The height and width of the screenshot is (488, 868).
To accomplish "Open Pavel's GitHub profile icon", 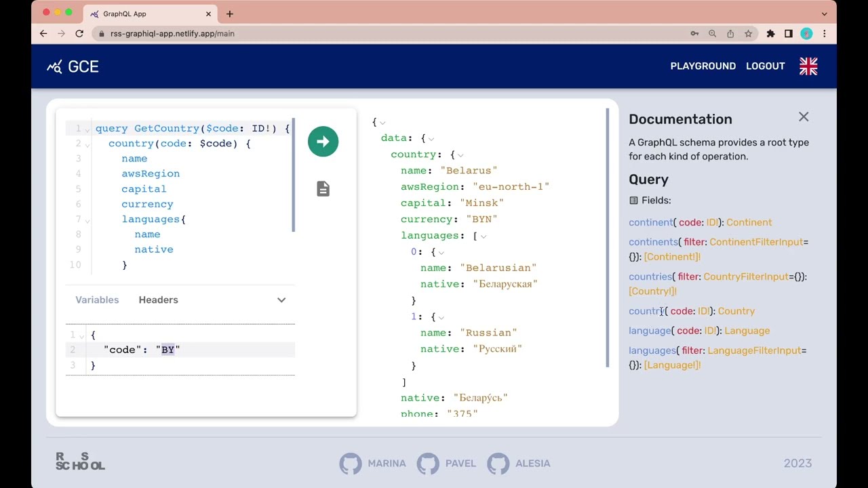I will (x=428, y=464).
